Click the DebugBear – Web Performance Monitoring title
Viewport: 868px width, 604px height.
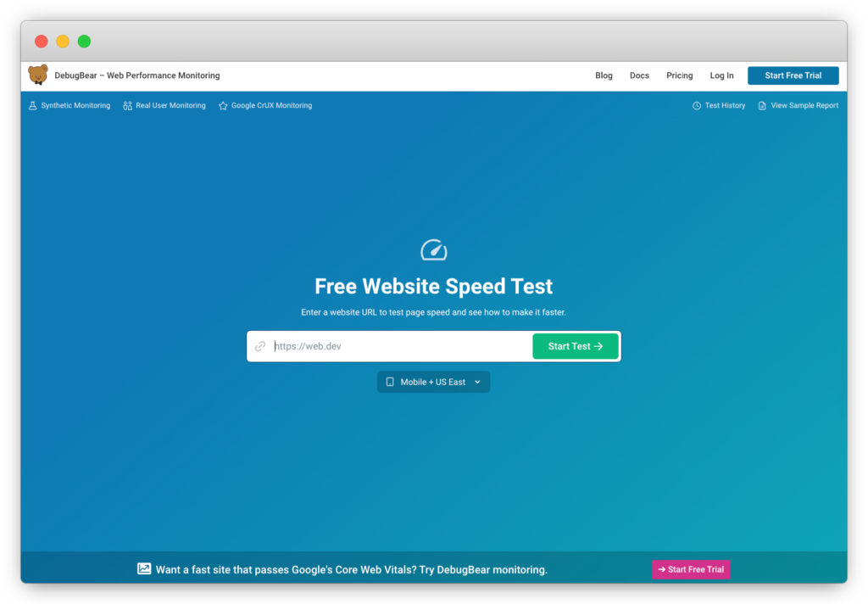click(137, 75)
